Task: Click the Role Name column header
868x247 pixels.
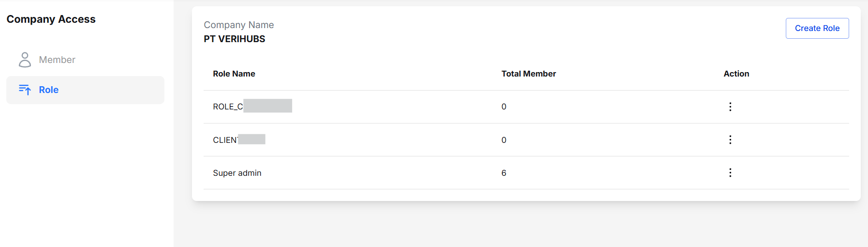Action: 234,74
